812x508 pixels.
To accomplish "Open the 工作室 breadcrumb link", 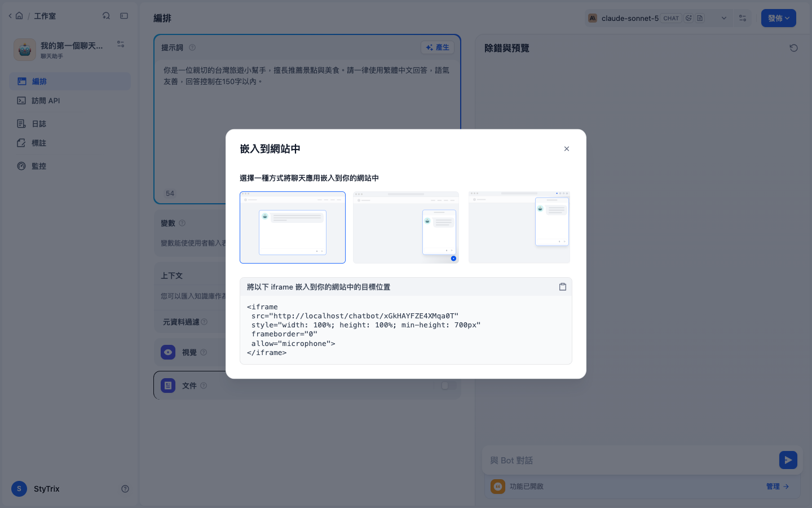I will coord(45,16).
